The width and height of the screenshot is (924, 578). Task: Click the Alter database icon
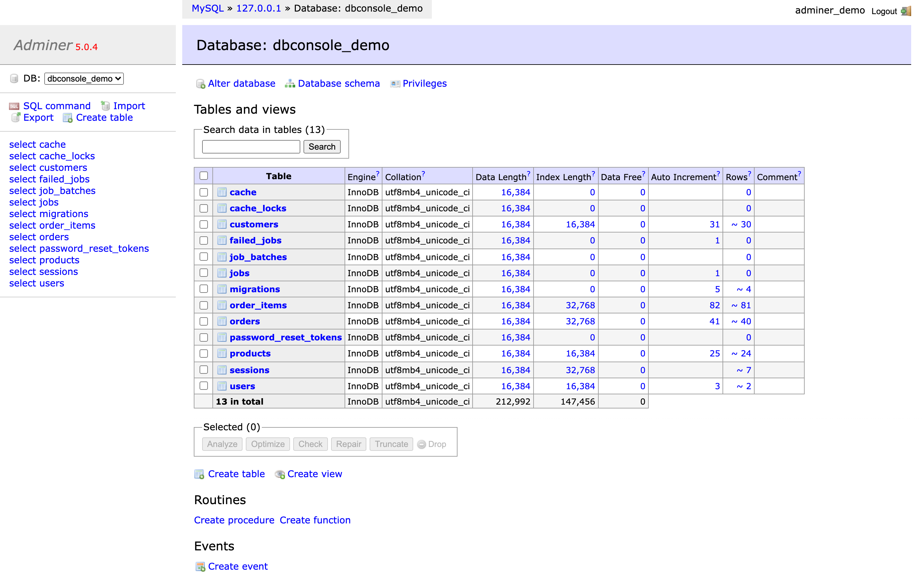(x=201, y=84)
